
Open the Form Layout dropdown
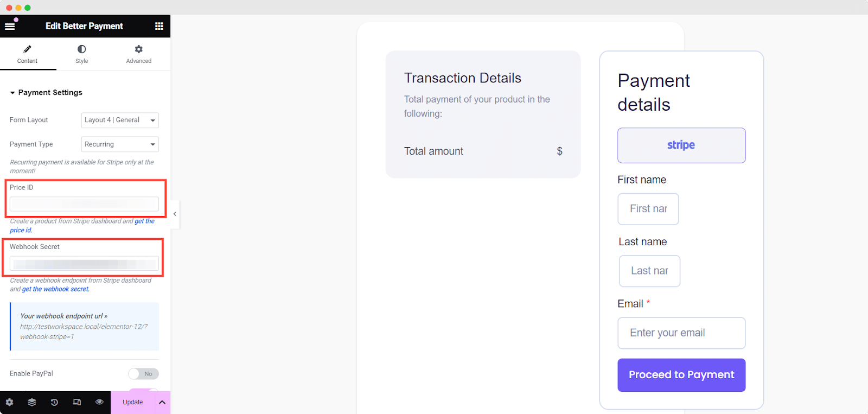click(119, 120)
